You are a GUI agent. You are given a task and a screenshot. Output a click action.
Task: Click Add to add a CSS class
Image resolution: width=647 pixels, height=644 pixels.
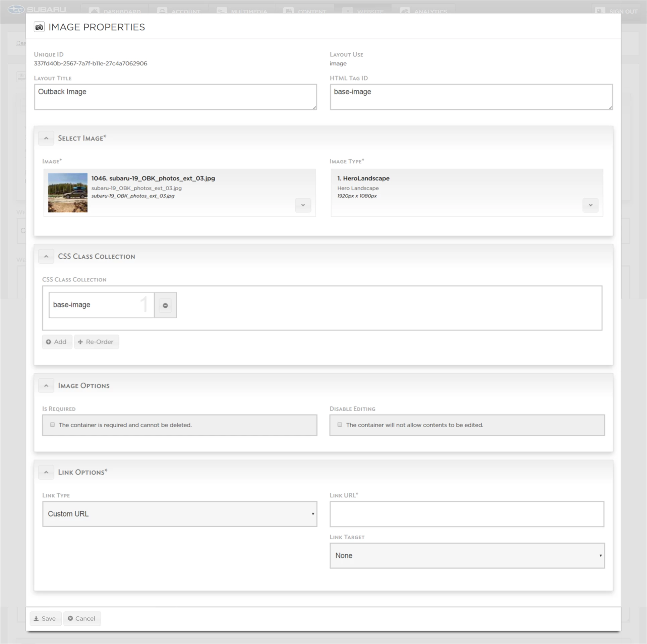point(57,342)
